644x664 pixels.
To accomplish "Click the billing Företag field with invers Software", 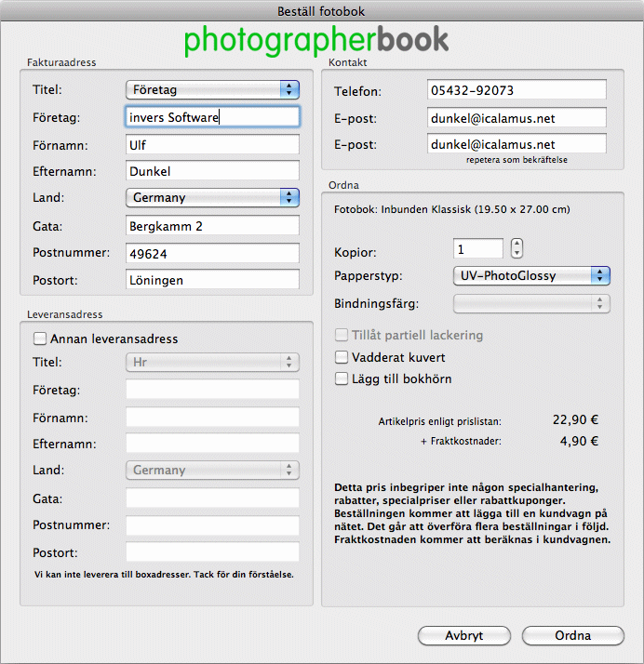I will coord(212,117).
